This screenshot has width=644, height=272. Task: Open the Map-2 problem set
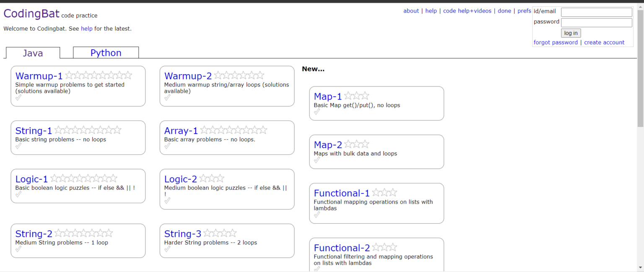pos(328,144)
